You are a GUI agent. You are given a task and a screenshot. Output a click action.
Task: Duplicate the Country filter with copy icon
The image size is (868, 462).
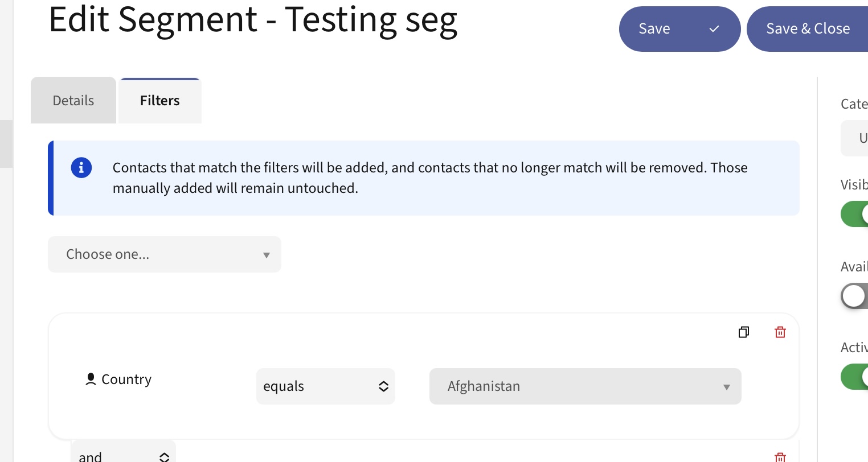[x=743, y=332]
